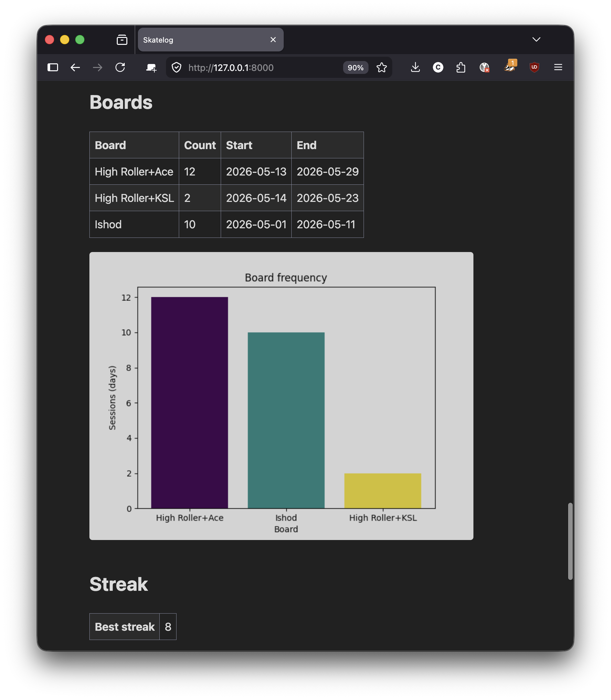Image resolution: width=611 pixels, height=700 pixels.
Task: Click start date 2026-05-13
Action: (x=256, y=172)
